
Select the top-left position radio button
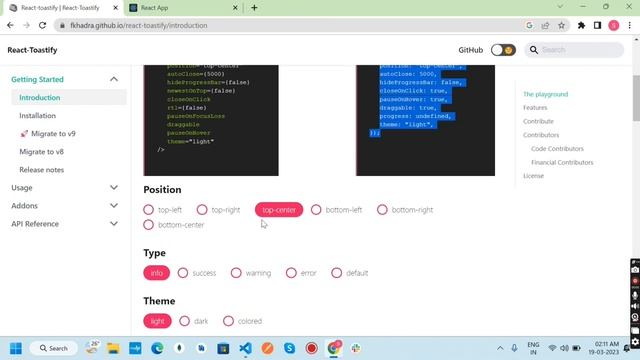click(x=149, y=210)
